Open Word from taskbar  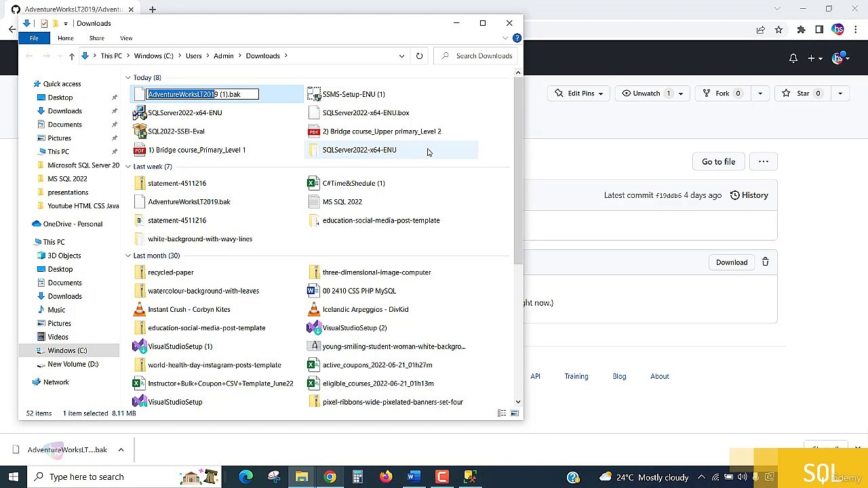pyautogui.click(x=413, y=476)
